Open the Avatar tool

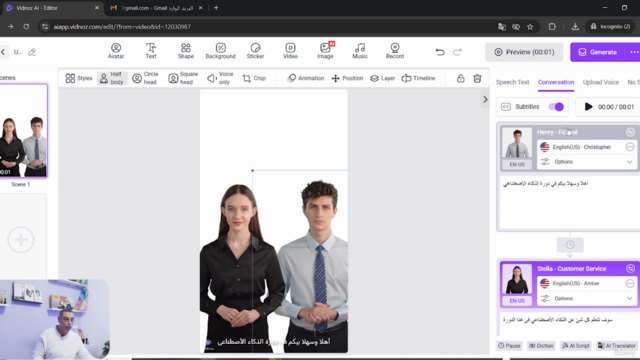[116, 51]
